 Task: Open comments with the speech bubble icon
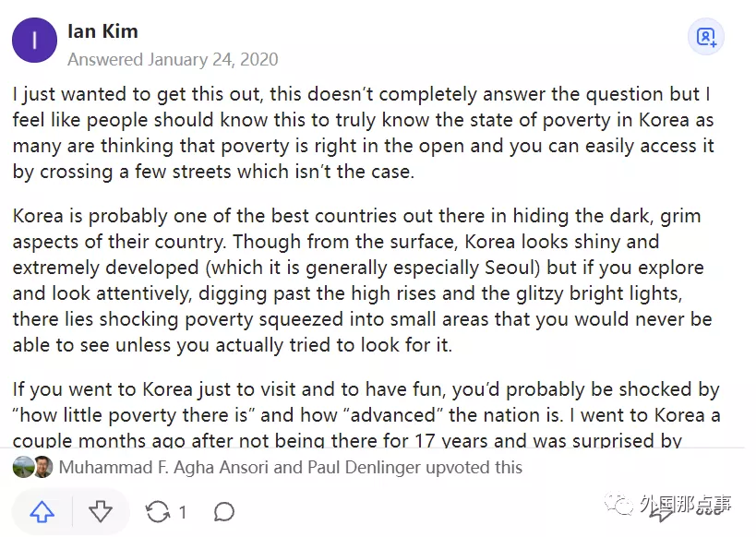[223, 512]
